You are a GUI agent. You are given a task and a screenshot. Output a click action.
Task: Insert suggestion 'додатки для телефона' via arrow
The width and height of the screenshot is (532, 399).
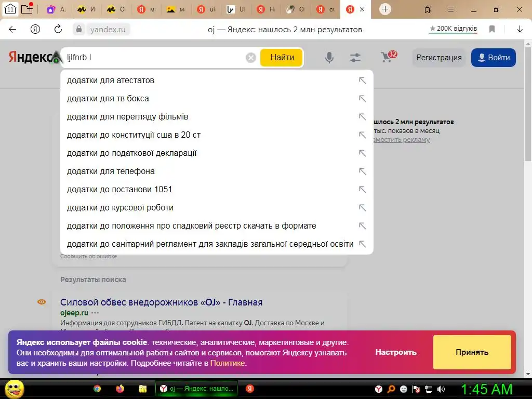click(x=362, y=171)
